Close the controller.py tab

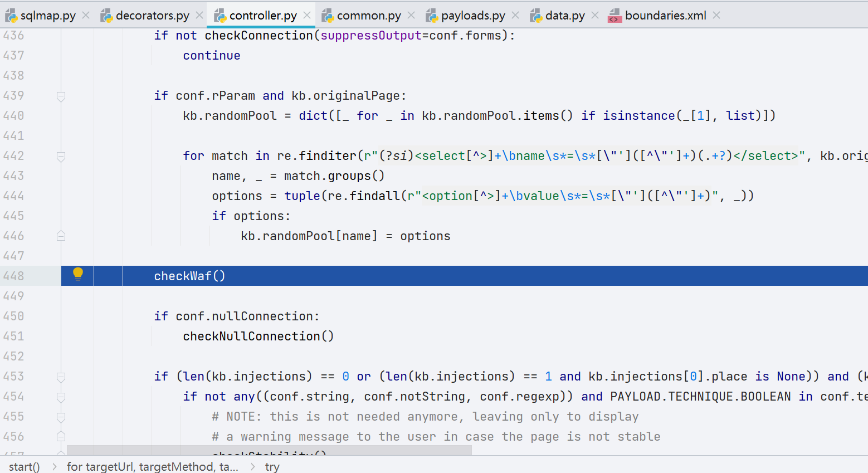[307, 16]
